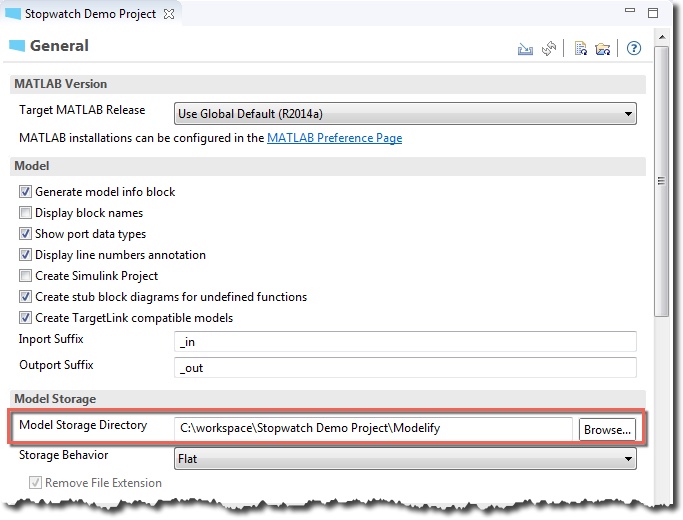Click the Storage Behavior label
The image size is (683, 520).
coord(64,455)
